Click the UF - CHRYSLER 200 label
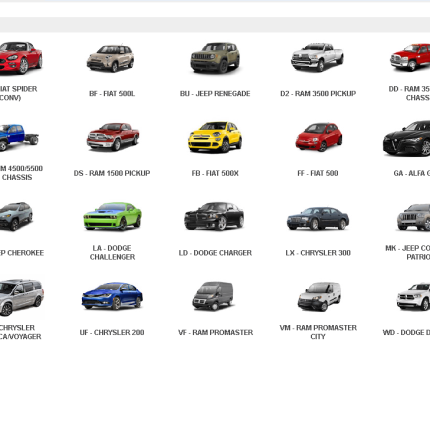Viewport: 430px width, 430px height. click(112, 333)
